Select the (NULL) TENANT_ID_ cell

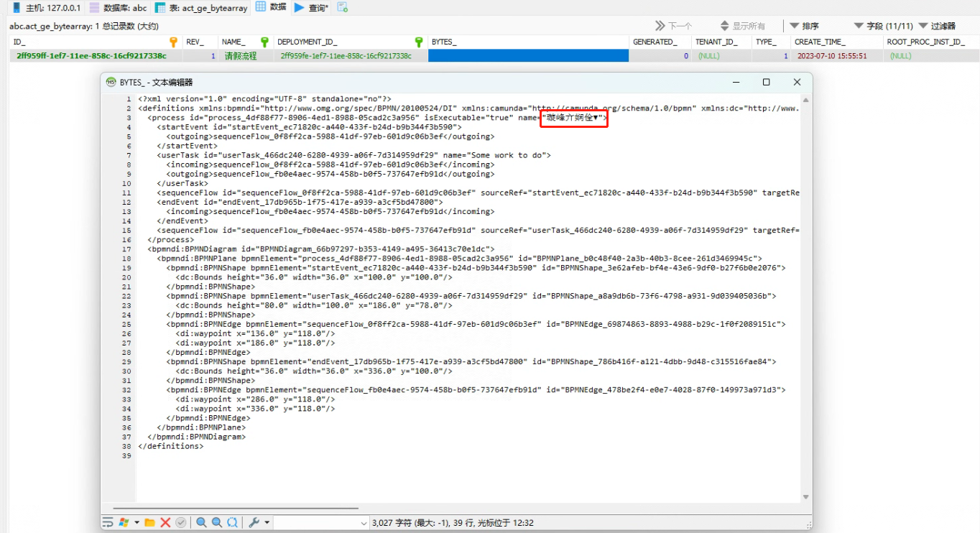[722, 55]
